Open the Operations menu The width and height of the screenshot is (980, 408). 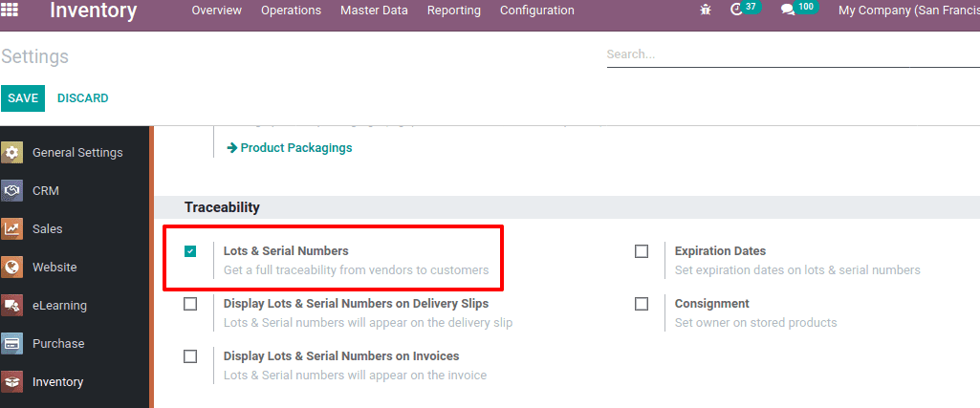(292, 11)
